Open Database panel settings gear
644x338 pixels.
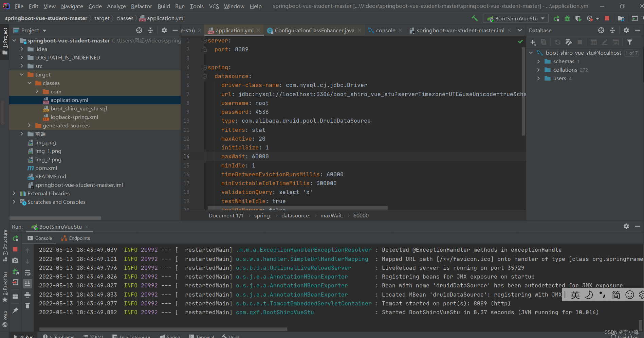pos(626,30)
